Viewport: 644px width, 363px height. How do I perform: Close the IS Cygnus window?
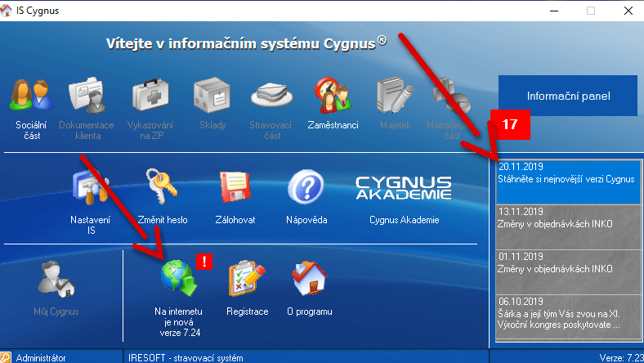(628, 11)
